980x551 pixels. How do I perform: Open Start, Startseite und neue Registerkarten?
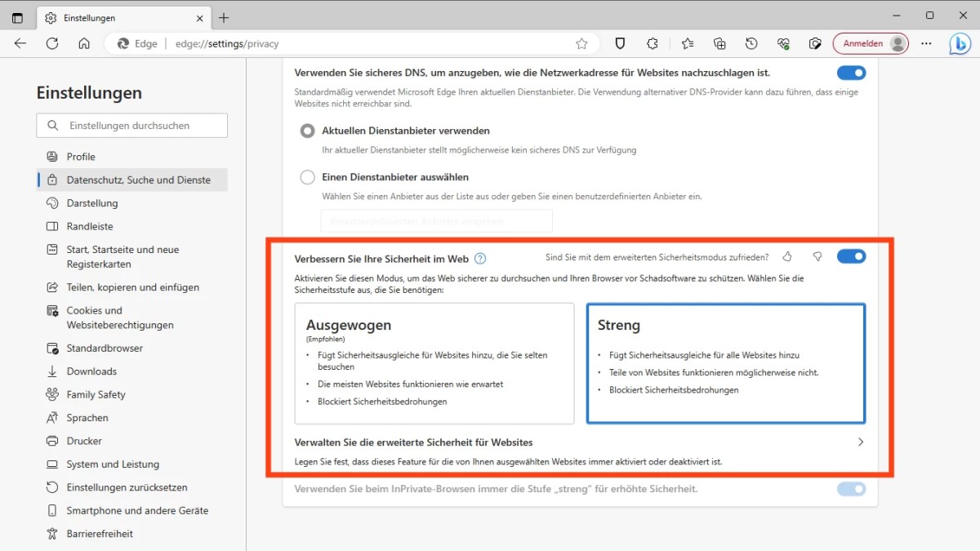pyautogui.click(x=132, y=257)
